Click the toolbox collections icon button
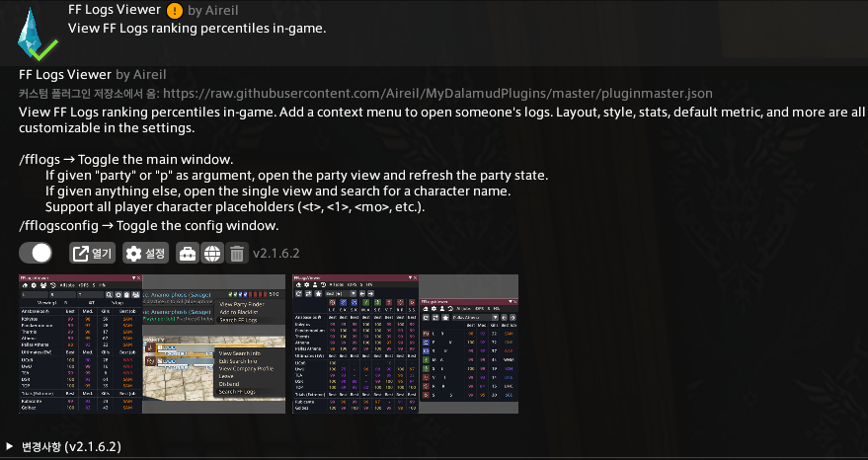Viewport: 868px width, 460px height. 188,254
